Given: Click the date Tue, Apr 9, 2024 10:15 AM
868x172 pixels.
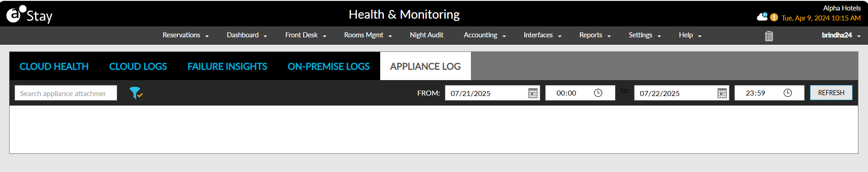Looking at the screenshot, I should pyautogui.click(x=821, y=18).
